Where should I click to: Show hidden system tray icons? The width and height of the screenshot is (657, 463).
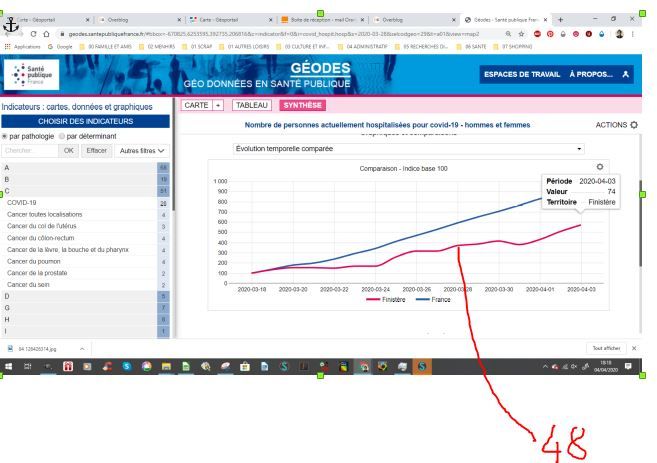point(545,367)
